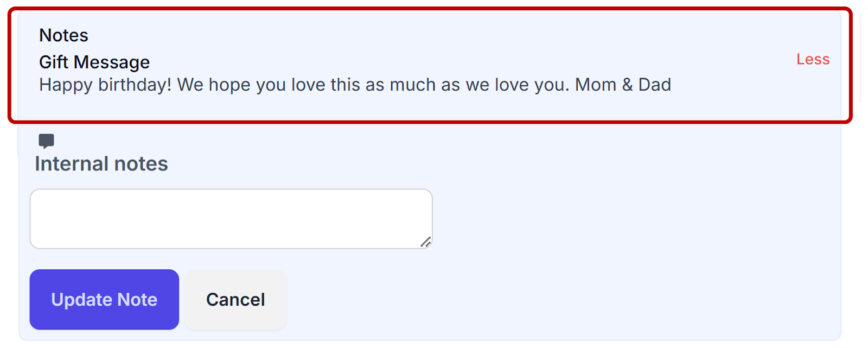Focus the Internal notes text area
Screen dimensions: 868x348
pyautogui.click(x=231, y=219)
